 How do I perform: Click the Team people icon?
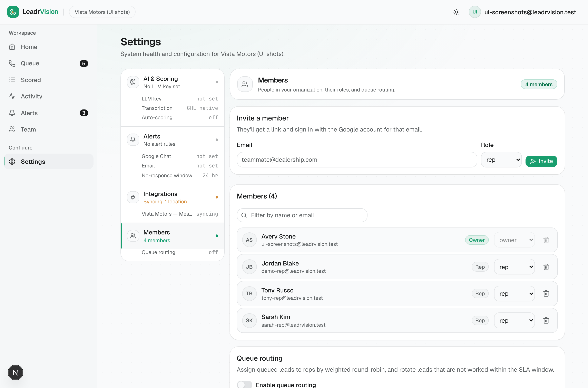pos(12,129)
